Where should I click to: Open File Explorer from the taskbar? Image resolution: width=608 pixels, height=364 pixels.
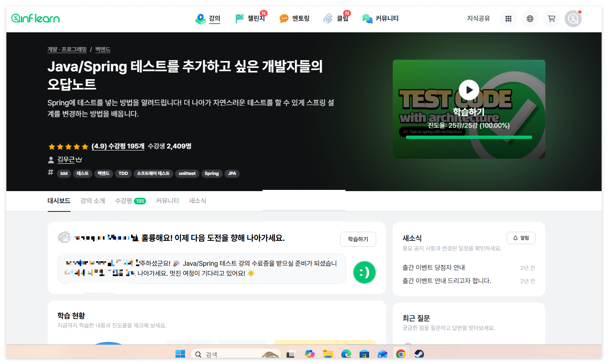(x=328, y=354)
